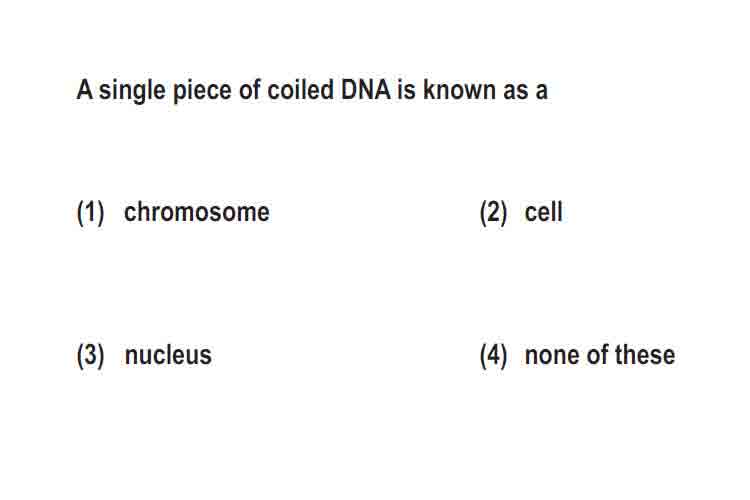Click the (2) option number label
This screenshot has width=750, height=500.
pos(493,212)
